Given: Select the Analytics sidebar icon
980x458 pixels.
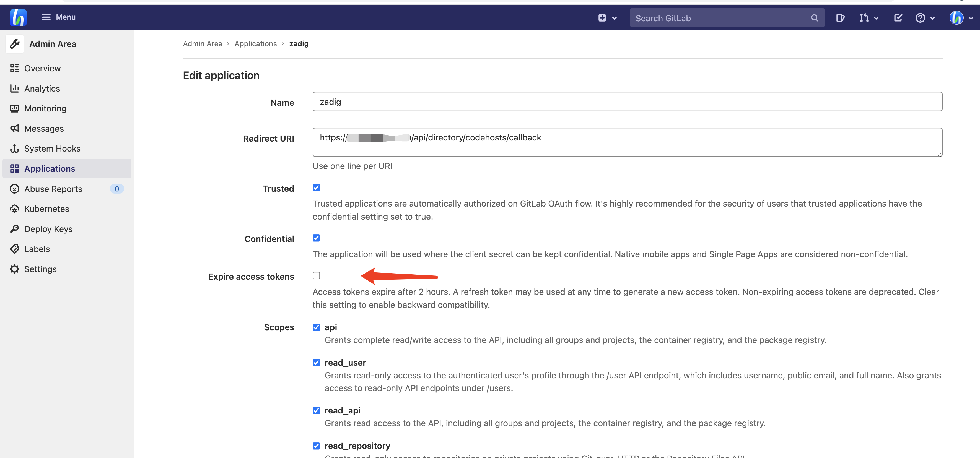Looking at the screenshot, I should click(14, 88).
